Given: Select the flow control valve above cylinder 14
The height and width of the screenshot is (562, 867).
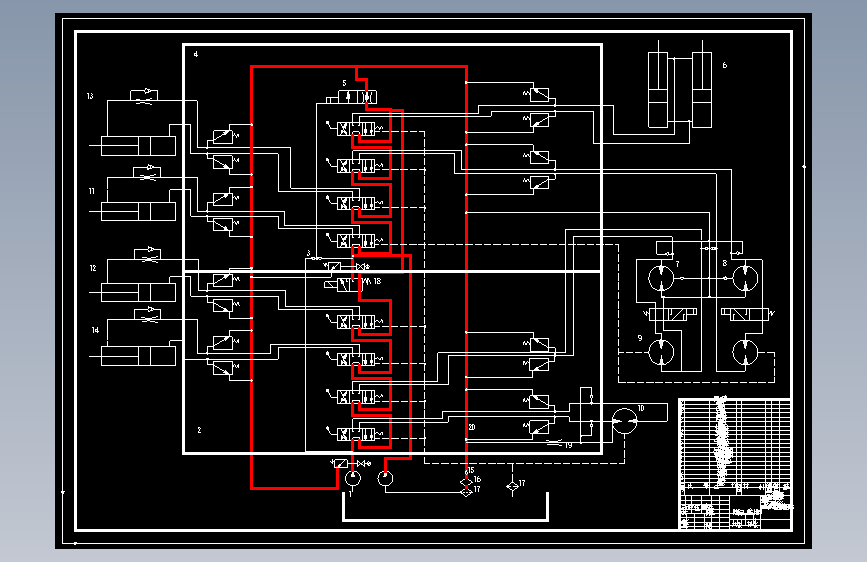Looking at the screenshot, I should tap(148, 314).
